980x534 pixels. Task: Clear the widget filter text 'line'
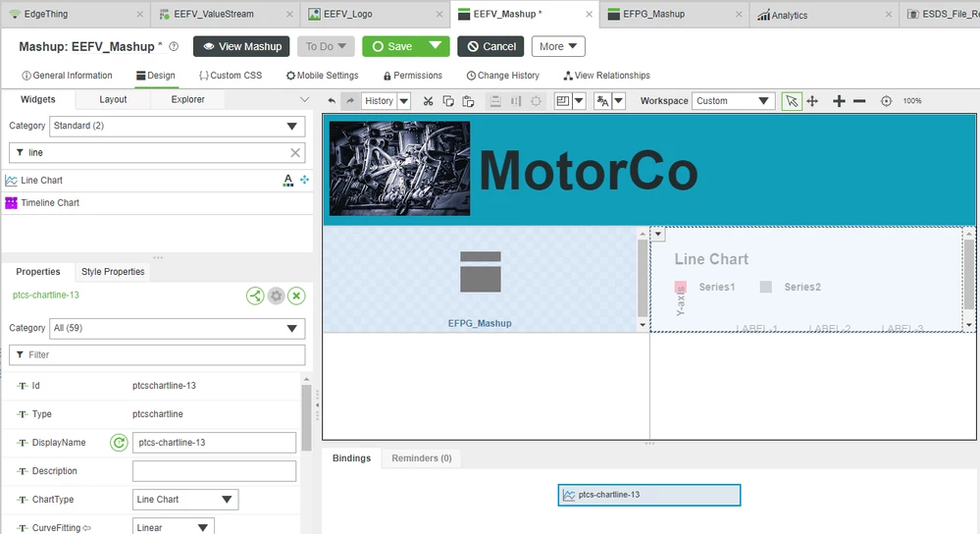(295, 152)
